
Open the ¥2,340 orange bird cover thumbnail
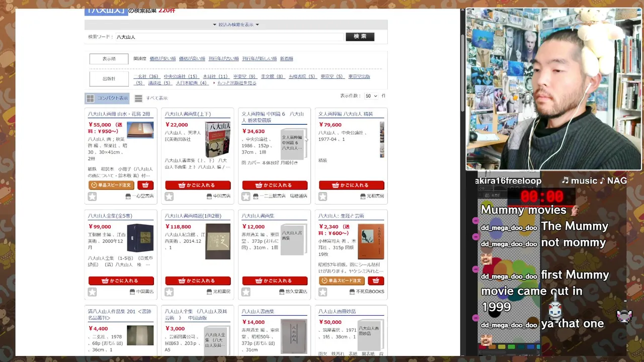371,241
